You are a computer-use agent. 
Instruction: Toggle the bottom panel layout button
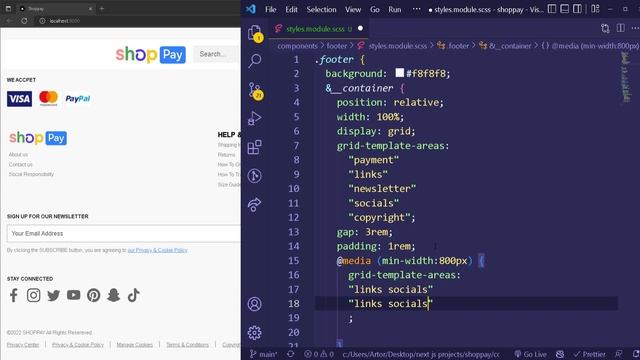564,9
